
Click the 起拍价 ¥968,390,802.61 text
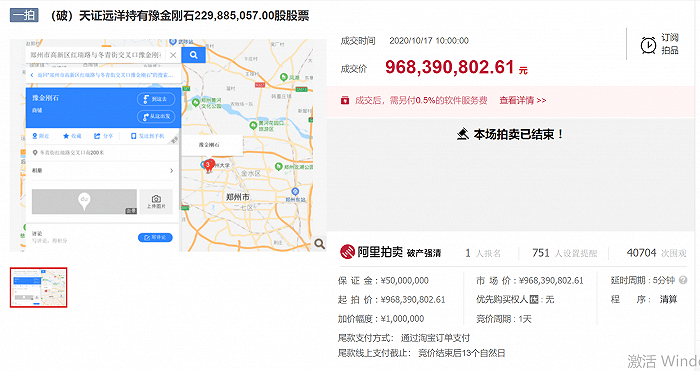(x=392, y=300)
